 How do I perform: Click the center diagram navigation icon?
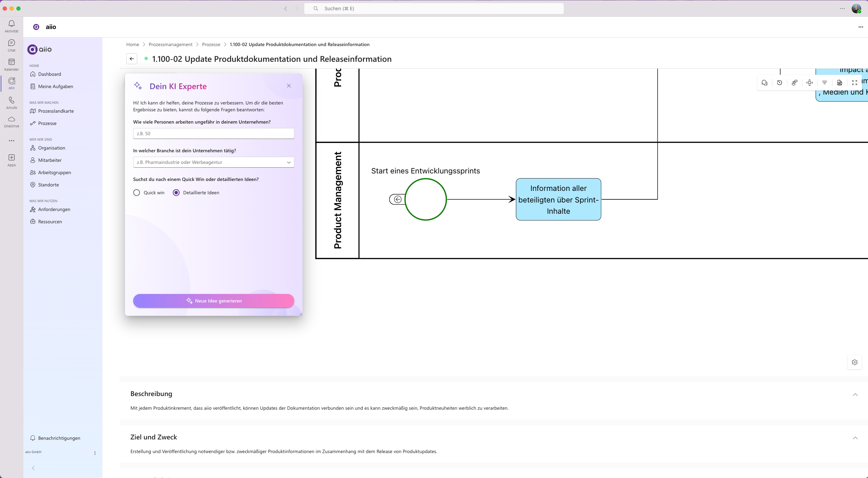click(810, 83)
